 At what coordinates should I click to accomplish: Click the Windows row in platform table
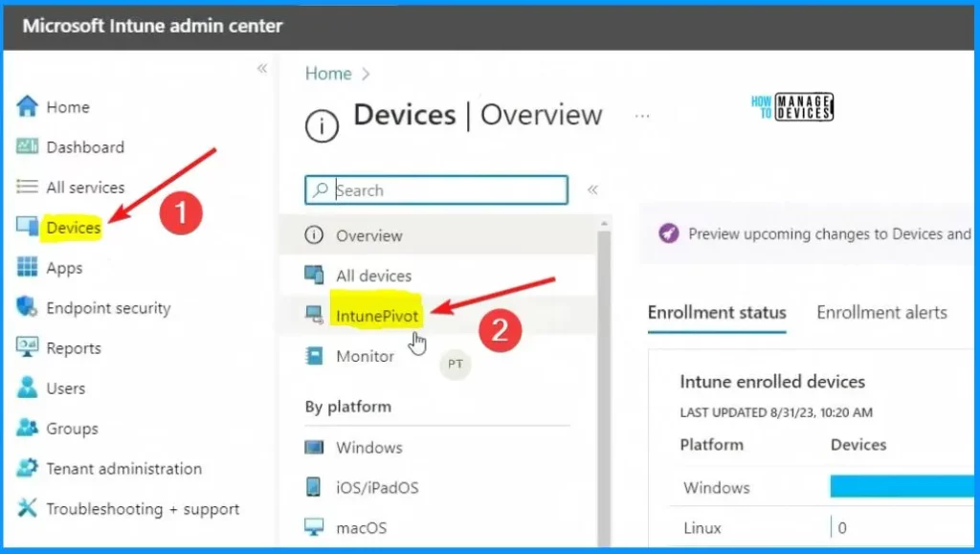point(822,487)
